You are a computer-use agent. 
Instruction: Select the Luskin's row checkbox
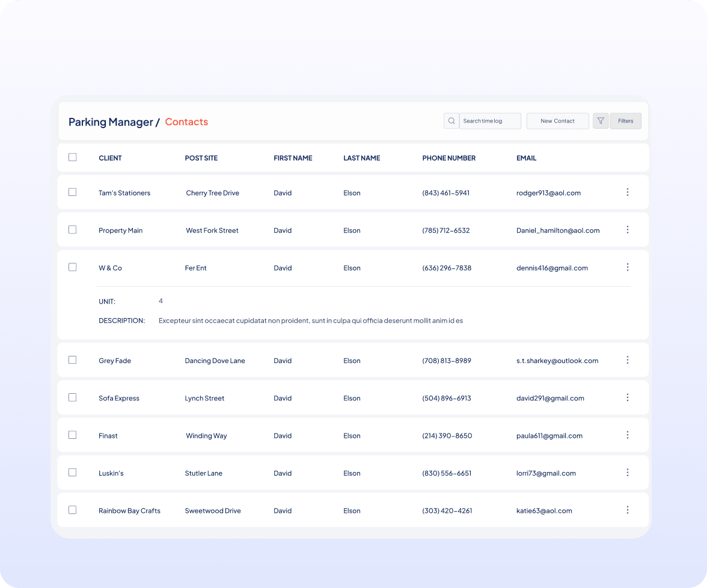pos(73,473)
